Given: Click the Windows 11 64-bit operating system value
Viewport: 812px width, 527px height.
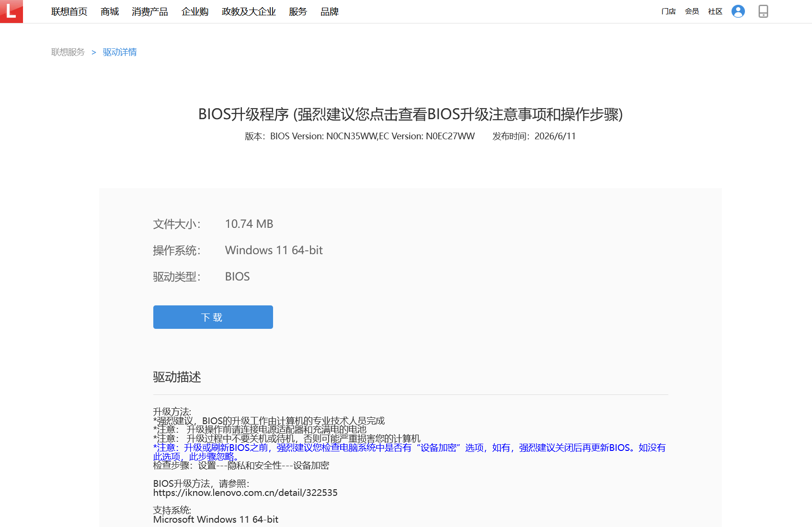Looking at the screenshot, I should (274, 250).
